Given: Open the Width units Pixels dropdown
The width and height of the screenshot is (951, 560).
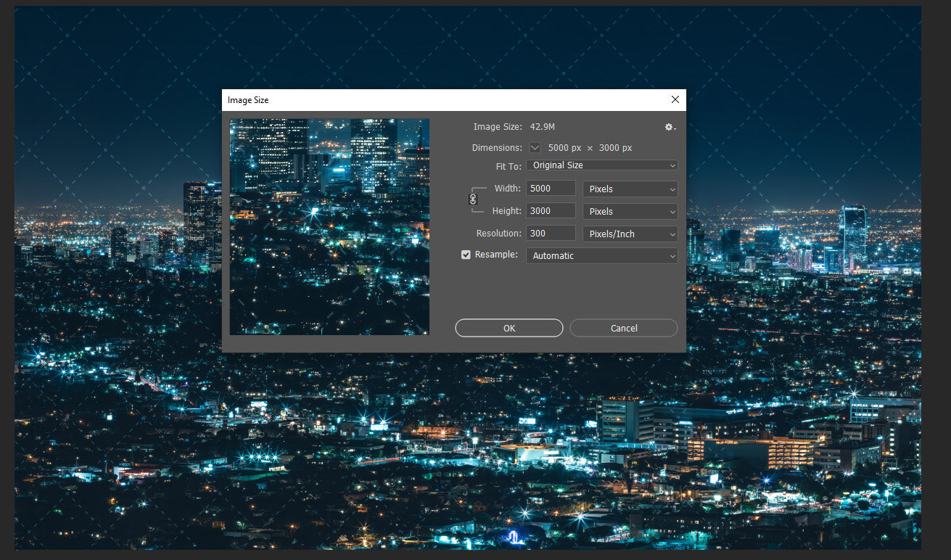Looking at the screenshot, I should point(630,189).
